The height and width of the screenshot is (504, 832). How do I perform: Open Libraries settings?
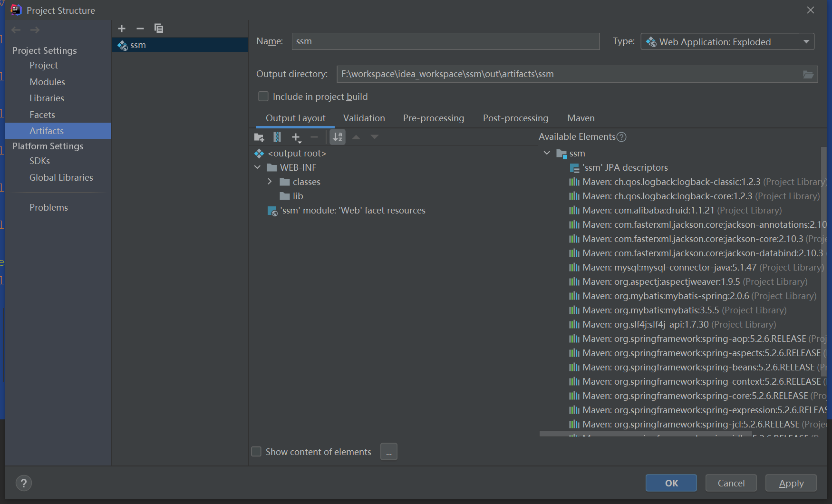(47, 98)
